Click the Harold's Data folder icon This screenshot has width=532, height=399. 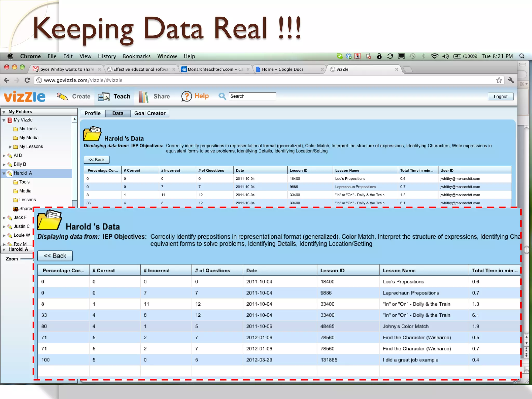[x=92, y=134]
